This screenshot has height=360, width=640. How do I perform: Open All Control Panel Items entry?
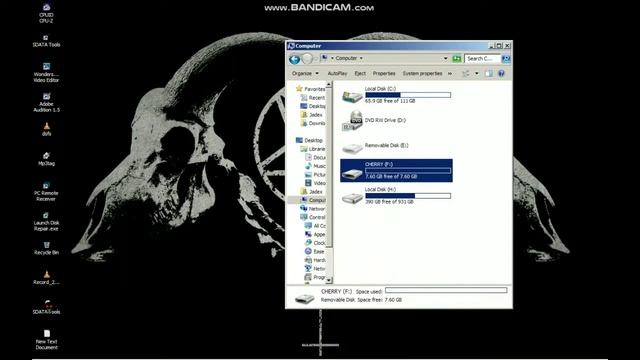click(315, 226)
